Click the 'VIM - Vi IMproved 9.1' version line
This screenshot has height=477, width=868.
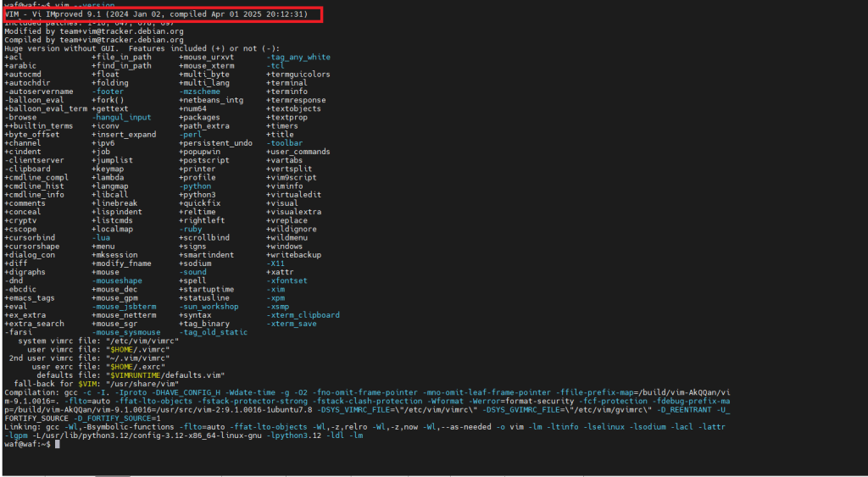click(x=156, y=14)
